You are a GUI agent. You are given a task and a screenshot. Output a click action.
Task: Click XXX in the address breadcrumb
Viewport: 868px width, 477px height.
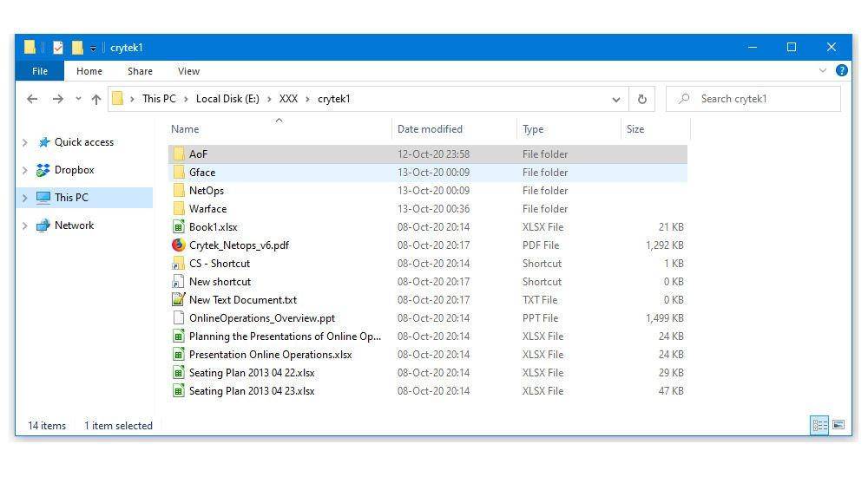pos(288,99)
